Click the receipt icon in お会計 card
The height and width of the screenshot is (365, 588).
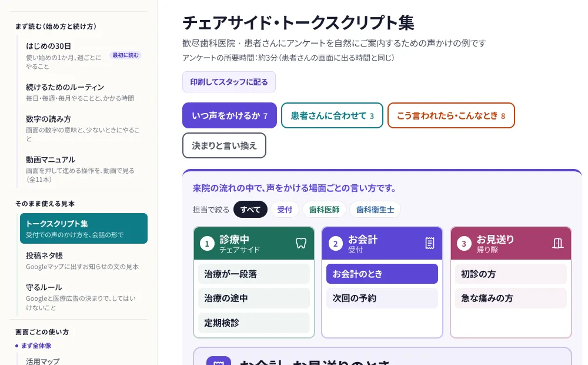click(430, 243)
